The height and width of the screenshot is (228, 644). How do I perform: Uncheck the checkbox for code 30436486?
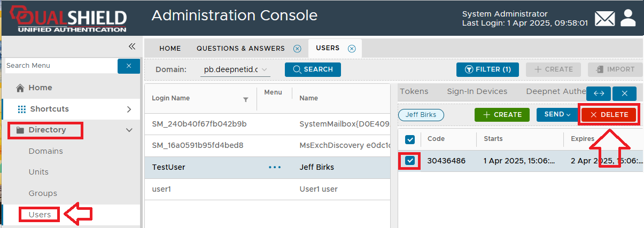tap(410, 161)
